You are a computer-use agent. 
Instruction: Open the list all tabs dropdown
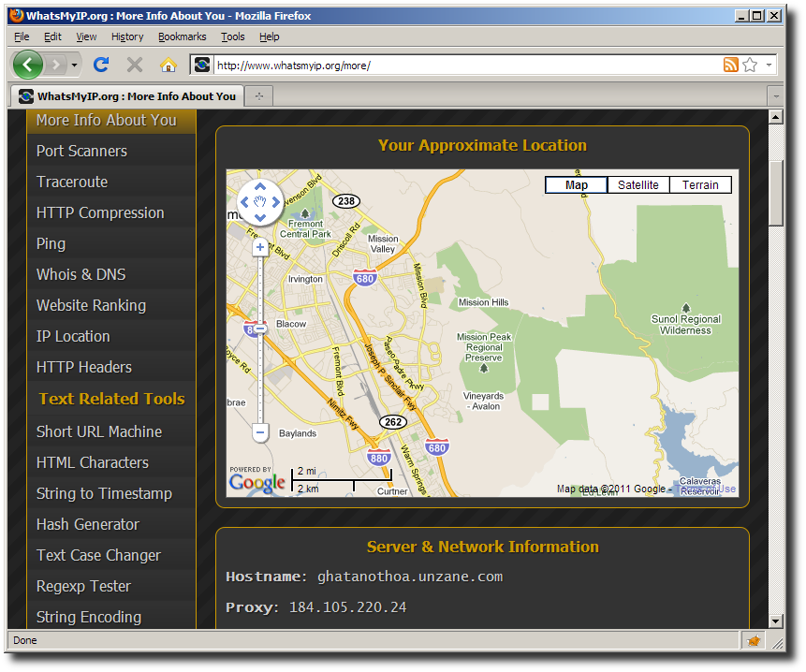click(775, 96)
